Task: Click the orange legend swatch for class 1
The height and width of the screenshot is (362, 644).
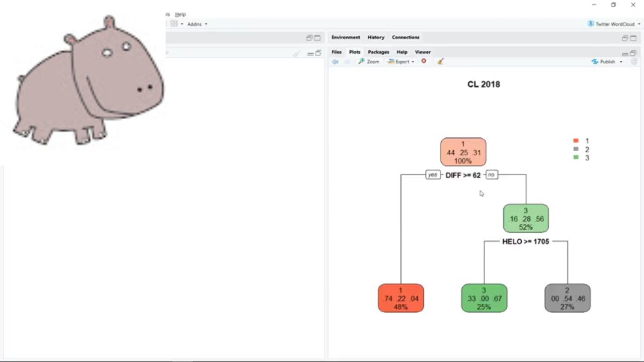Action: pos(576,141)
